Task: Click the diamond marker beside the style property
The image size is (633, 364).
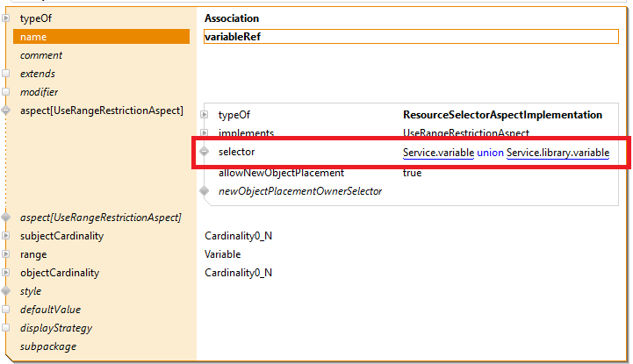Action: [x=6, y=291]
